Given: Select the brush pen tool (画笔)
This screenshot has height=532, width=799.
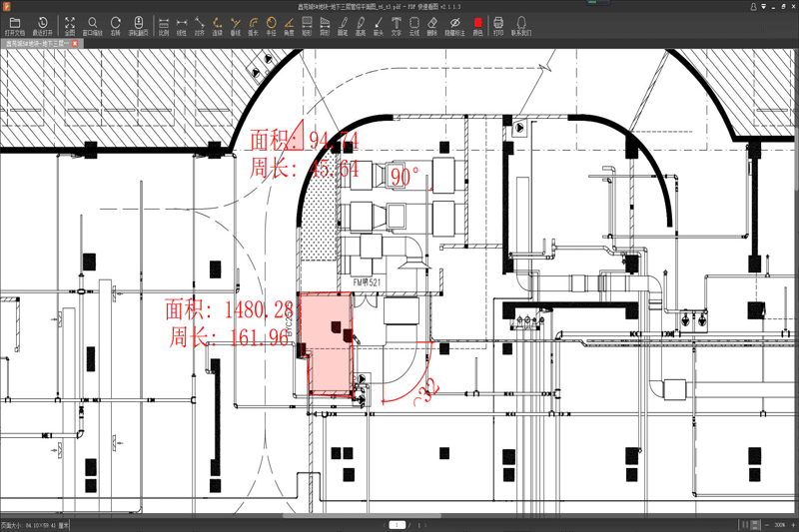Looking at the screenshot, I should tap(343, 26).
